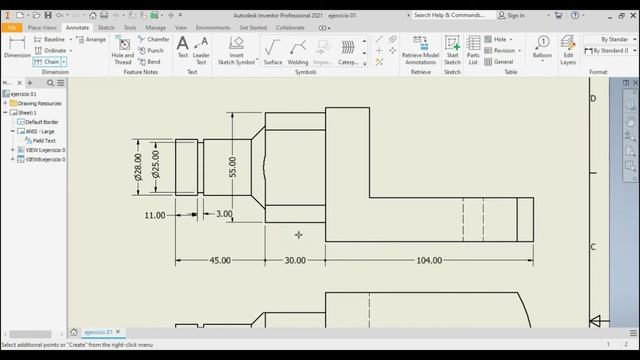The width and height of the screenshot is (640, 360).
Task: Add a browser panel with plus icon
Action: [x=29, y=83]
